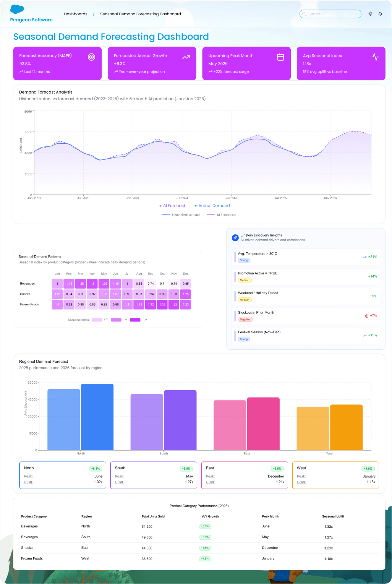Sort table by Total Units Sold header
Screen dimensions: 392x584
[x=153, y=516]
